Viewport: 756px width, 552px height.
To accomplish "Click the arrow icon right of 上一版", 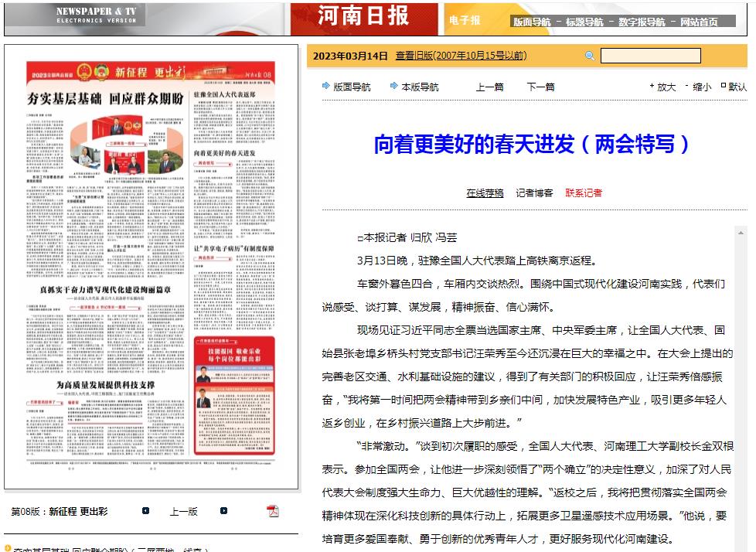I will coord(223,511).
